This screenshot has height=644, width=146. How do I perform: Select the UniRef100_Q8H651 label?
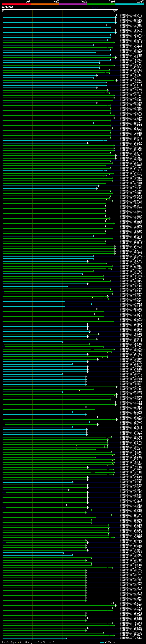(x=131, y=70)
